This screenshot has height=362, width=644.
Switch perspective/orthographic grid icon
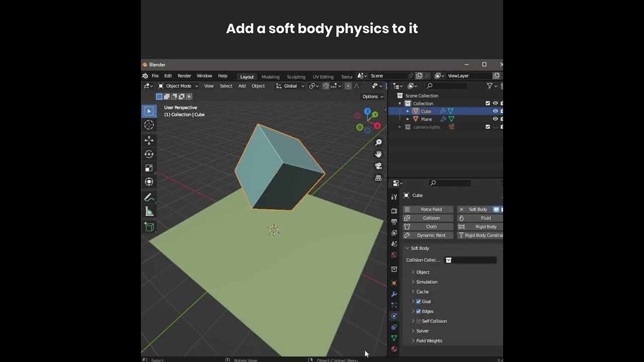(378, 178)
